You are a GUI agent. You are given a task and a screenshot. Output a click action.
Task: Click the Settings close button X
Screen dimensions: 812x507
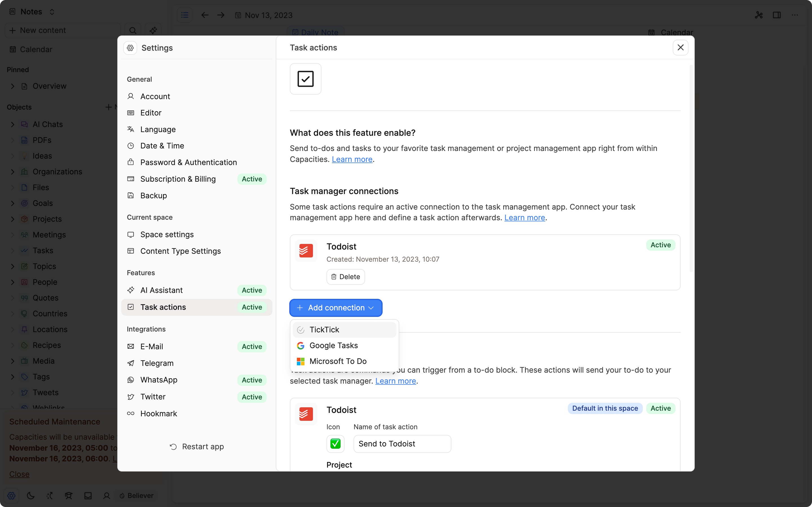(x=680, y=47)
